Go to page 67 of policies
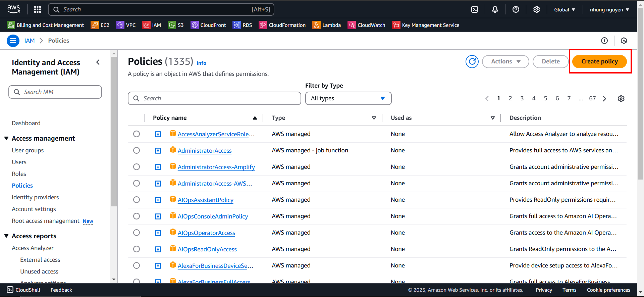This screenshot has height=297, width=644. [x=592, y=98]
